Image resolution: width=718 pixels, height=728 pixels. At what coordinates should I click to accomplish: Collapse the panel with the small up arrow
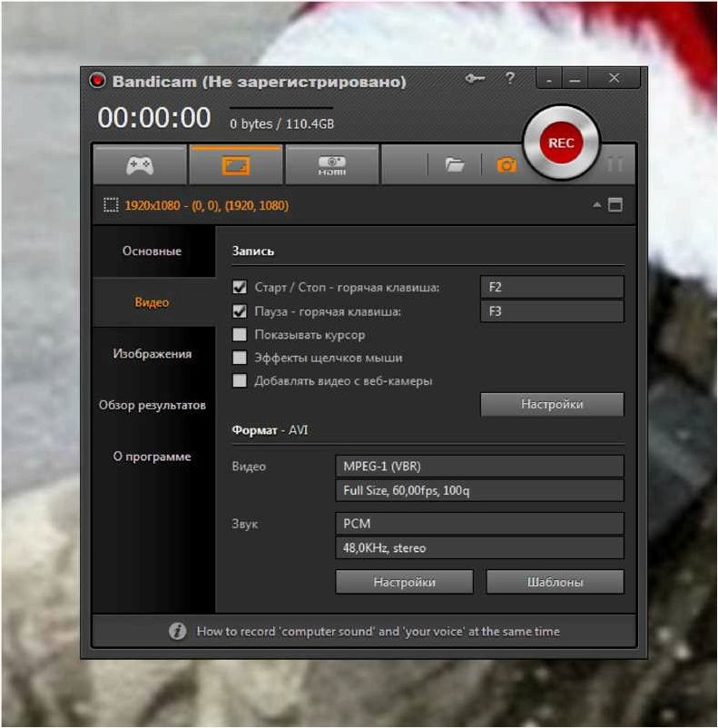[596, 205]
